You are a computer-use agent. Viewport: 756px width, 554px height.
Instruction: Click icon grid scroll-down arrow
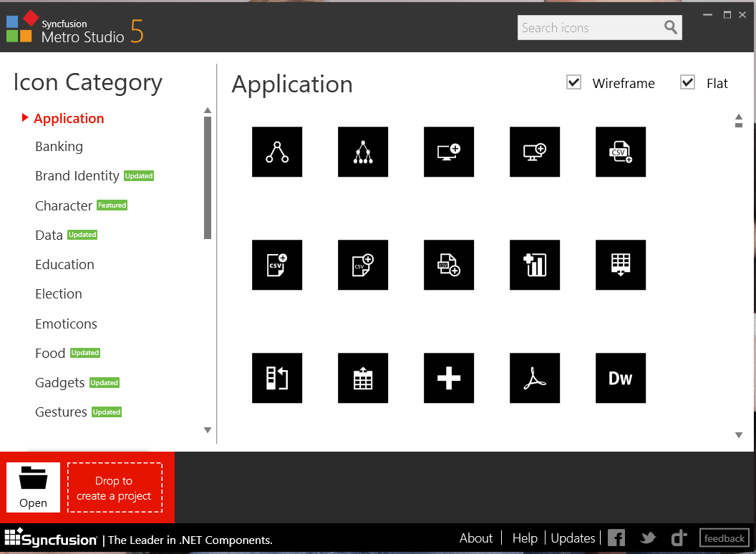pyautogui.click(x=739, y=434)
